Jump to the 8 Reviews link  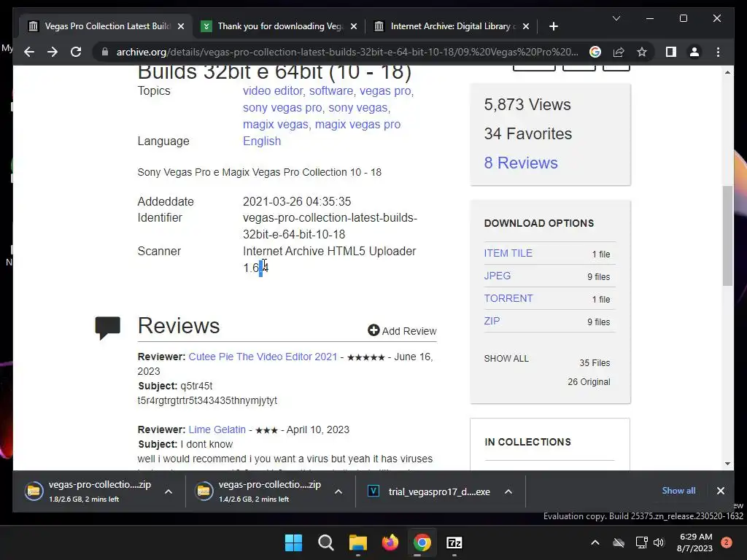tap(521, 163)
